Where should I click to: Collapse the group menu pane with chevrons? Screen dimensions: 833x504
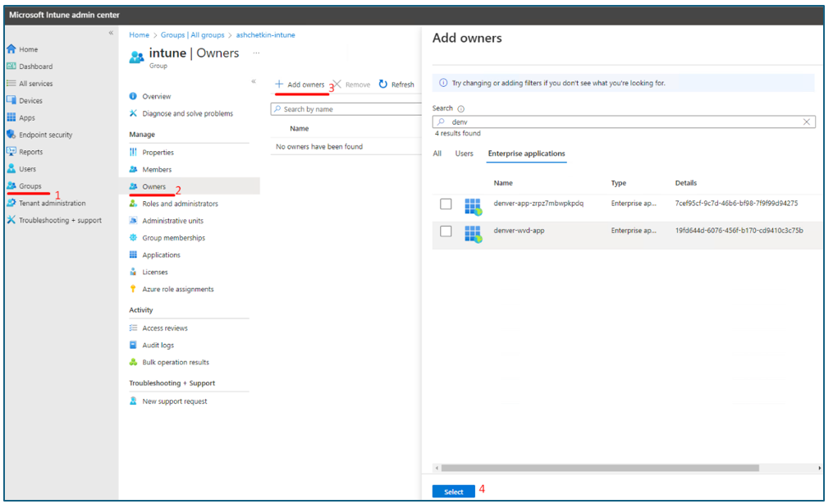point(254,81)
